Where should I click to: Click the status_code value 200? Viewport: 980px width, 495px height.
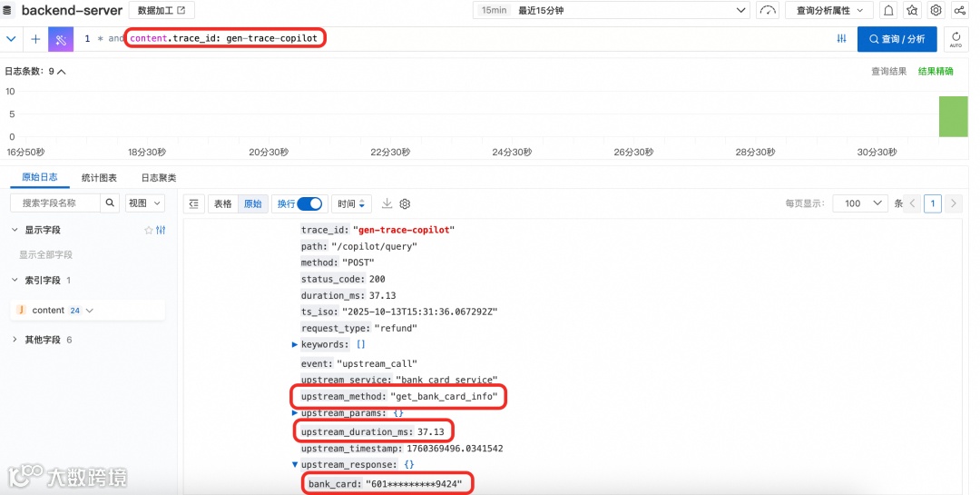(x=377, y=279)
